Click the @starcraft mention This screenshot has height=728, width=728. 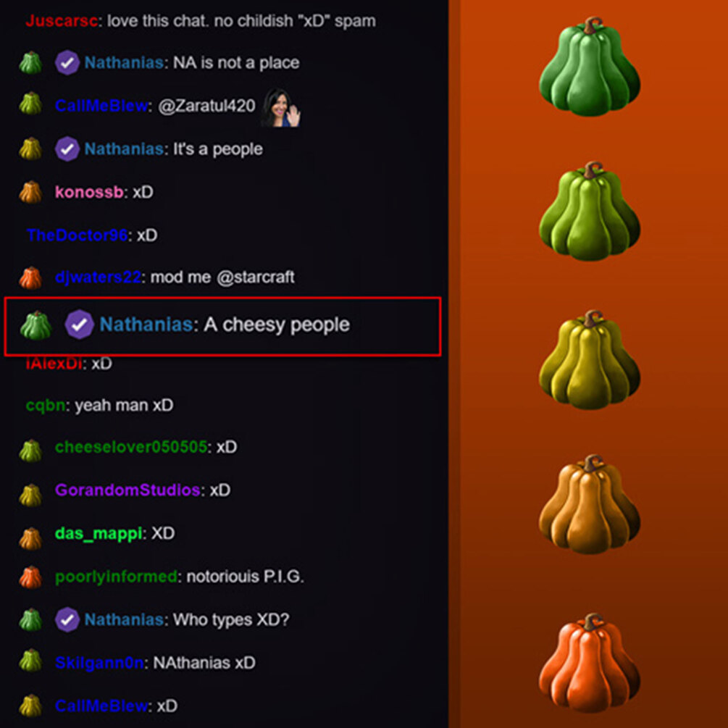(256, 277)
